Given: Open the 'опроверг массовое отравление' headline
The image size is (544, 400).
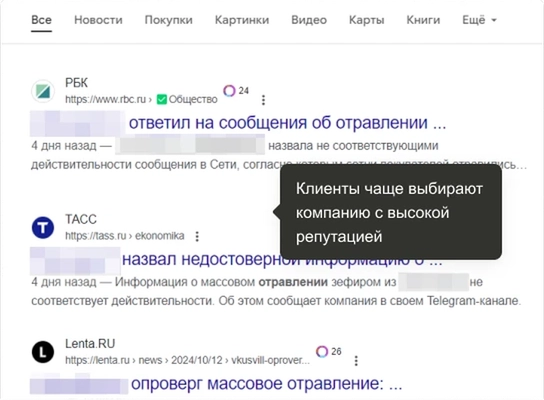Looking at the screenshot, I should 266,384.
